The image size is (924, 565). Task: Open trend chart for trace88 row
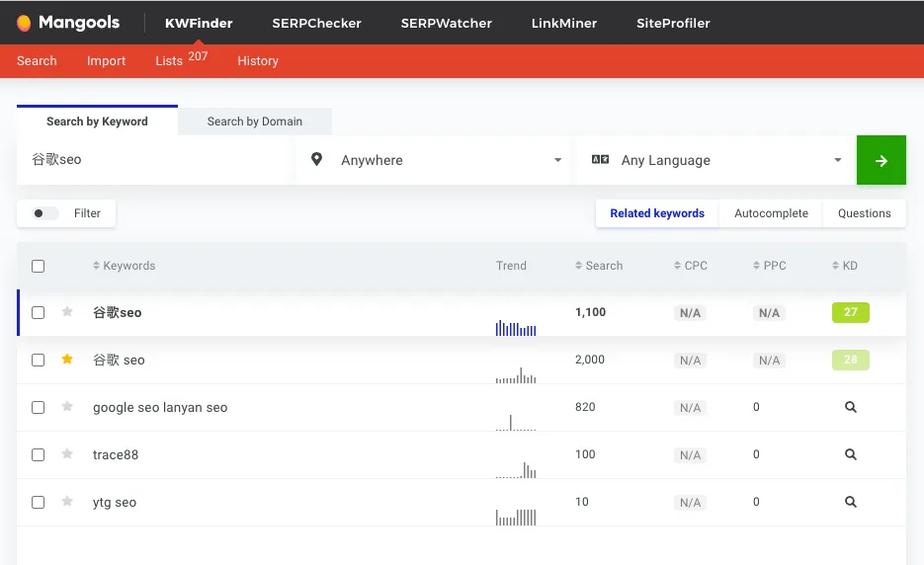[x=516, y=470]
